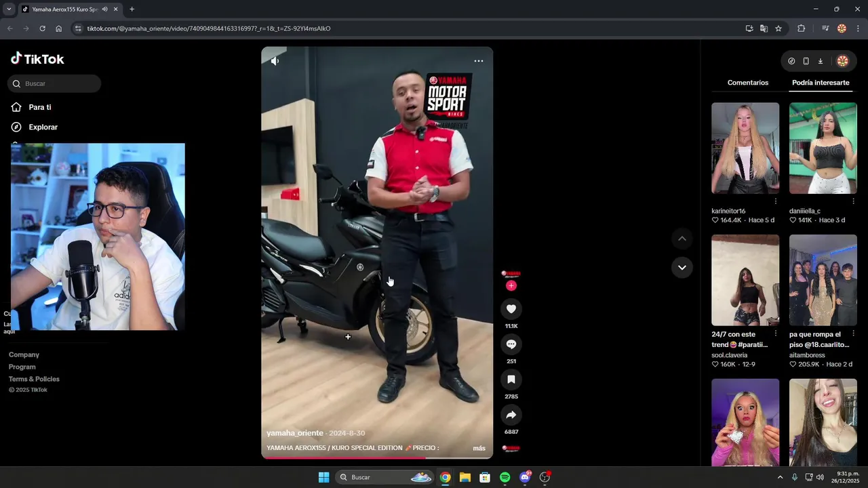Click the browser back arrow

coord(9,28)
